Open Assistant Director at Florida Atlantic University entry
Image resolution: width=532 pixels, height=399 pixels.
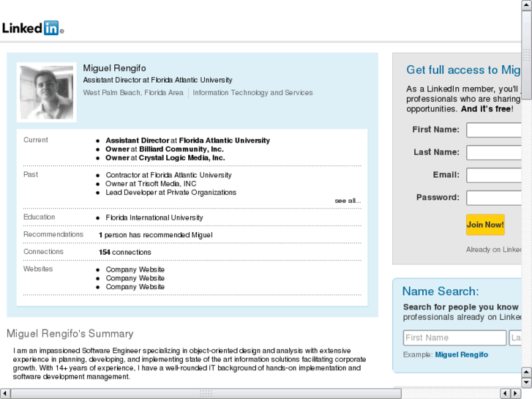(187, 141)
